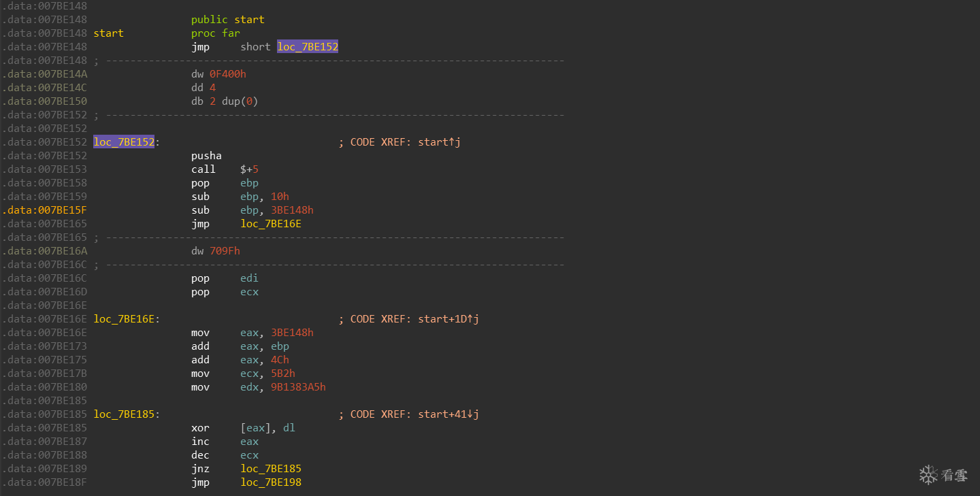Click the pusha instruction mnemonic
The width and height of the screenshot is (980, 496).
[206, 156]
